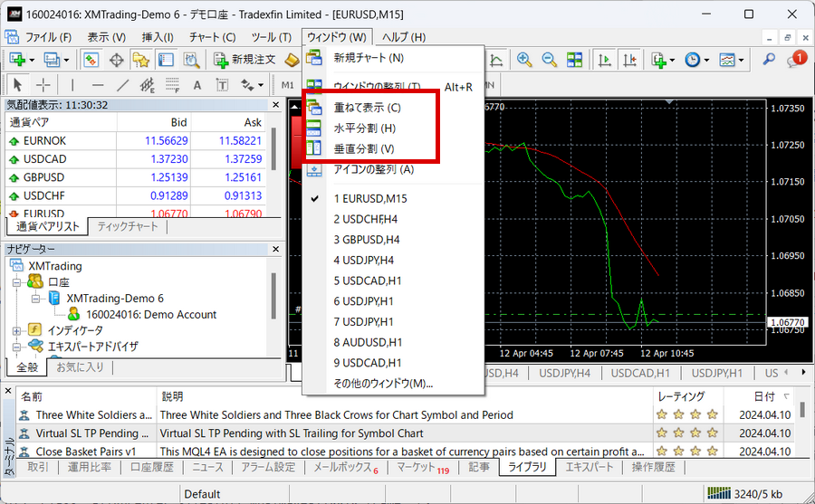Zoom out on the chart
The image size is (815, 504).
coord(550,60)
